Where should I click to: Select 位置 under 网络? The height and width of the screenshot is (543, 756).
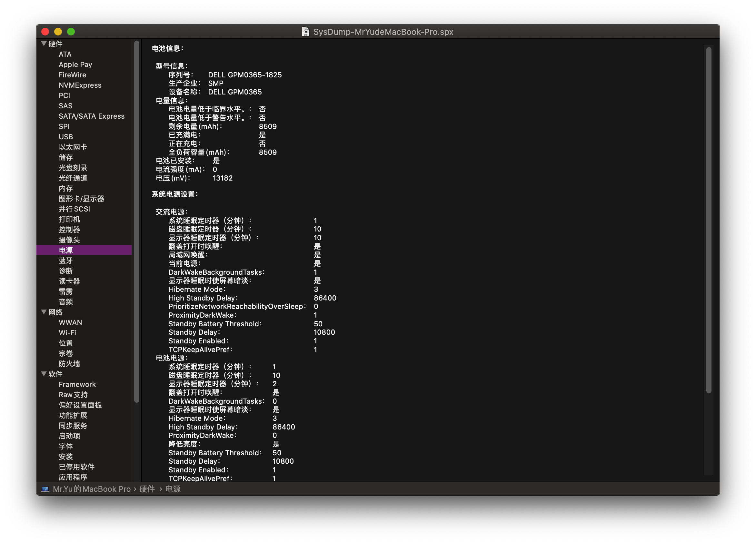click(66, 343)
